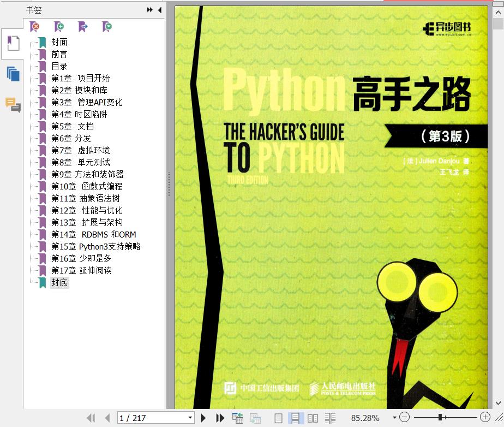Click the page number input field
This screenshot has height=427, width=504.
(152, 418)
